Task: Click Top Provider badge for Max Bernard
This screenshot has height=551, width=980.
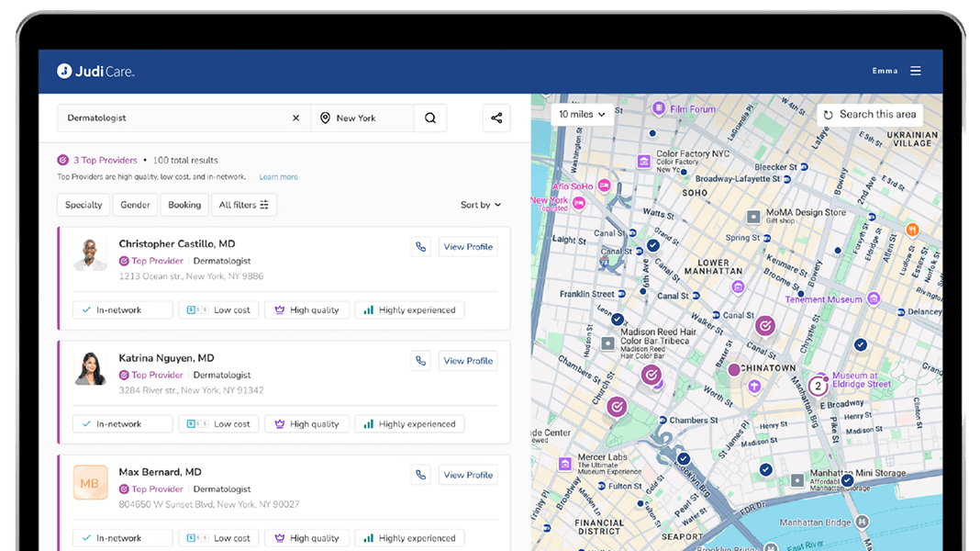Action: (151, 489)
